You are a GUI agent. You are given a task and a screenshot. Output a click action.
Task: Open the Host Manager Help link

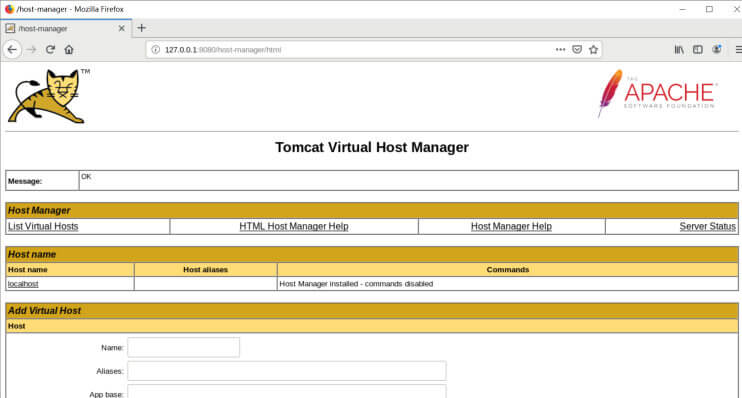click(x=511, y=226)
